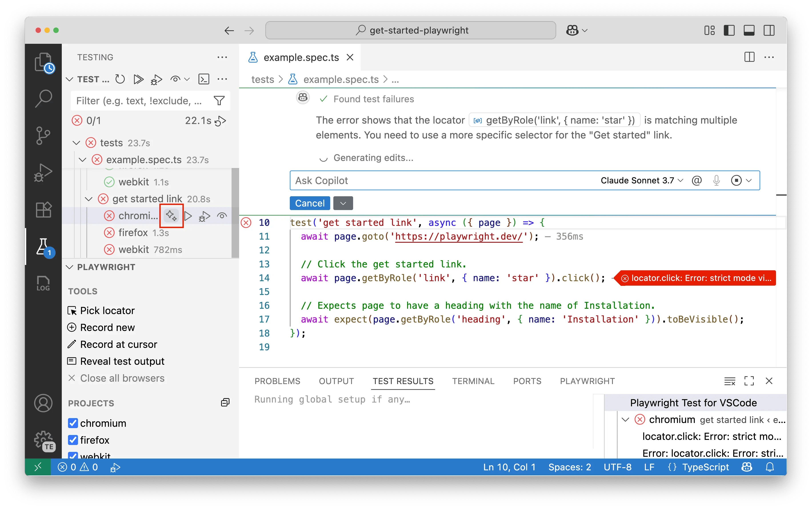This screenshot has height=509, width=812.
Task: Start debugging tests via the Debug Tests icon
Action: [x=156, y=79]
